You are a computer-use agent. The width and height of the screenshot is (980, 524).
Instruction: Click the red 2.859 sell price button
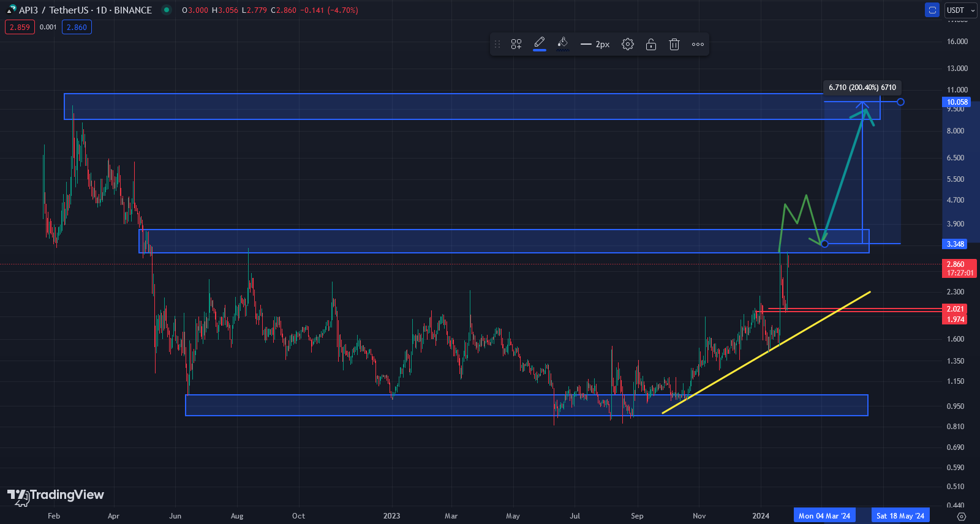(x=20, y=27)
